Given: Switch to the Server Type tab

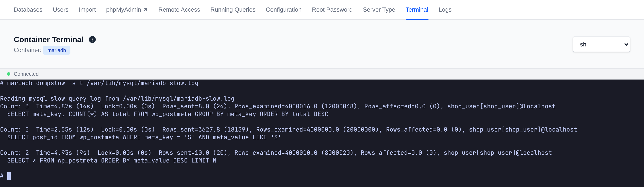Looking at the screenshot, I should coord(379,9).
